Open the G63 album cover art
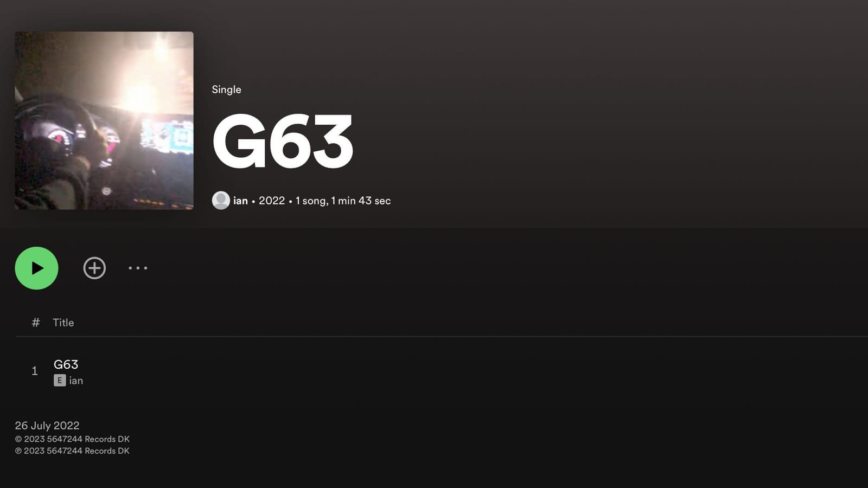This screenshot has height=488, width=868. click(104, 120)
